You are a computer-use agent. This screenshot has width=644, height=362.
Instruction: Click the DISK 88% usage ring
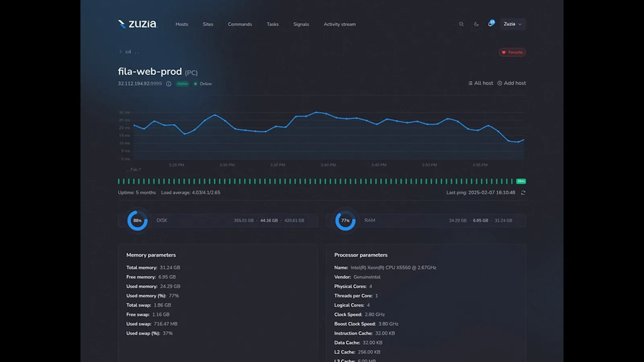click(x=137, y=220)
